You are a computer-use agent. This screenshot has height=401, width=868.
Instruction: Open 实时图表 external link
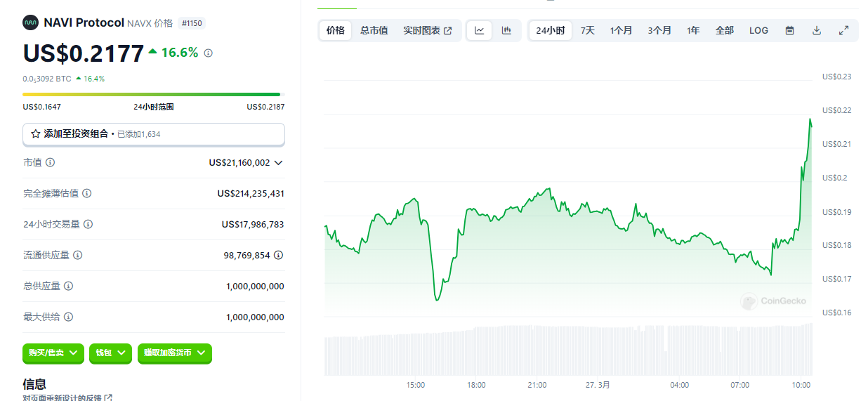(x=427, y=31)
